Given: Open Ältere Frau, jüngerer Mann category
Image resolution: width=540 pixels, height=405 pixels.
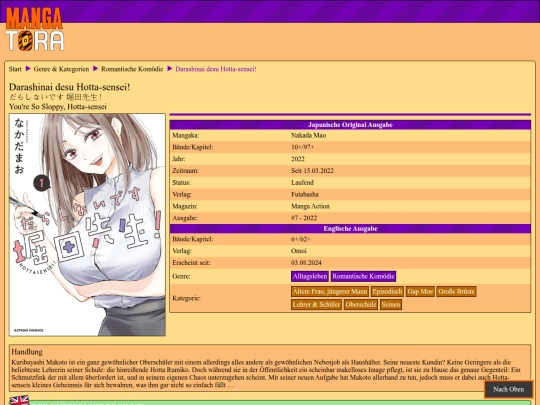Looking at the screenshot, I should (x=330, y=291).
